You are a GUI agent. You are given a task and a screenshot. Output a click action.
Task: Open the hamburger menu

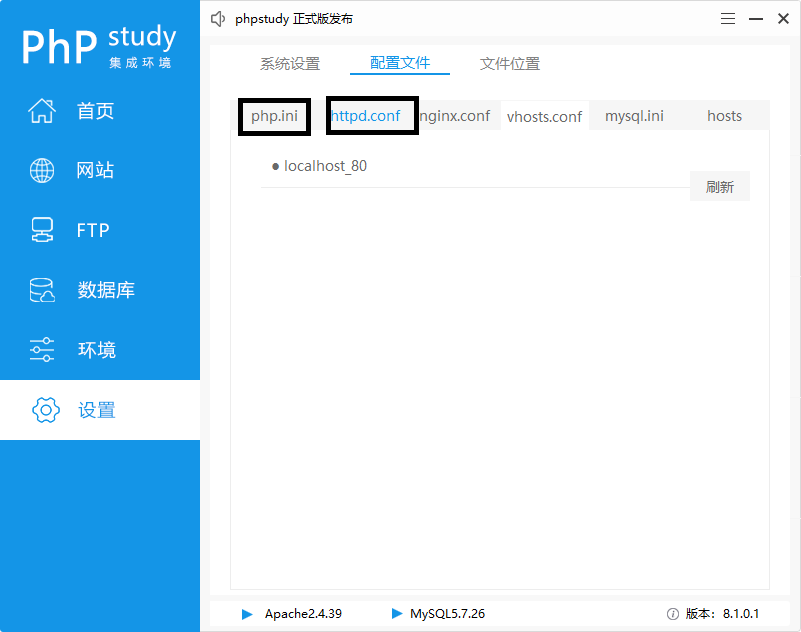727,18
